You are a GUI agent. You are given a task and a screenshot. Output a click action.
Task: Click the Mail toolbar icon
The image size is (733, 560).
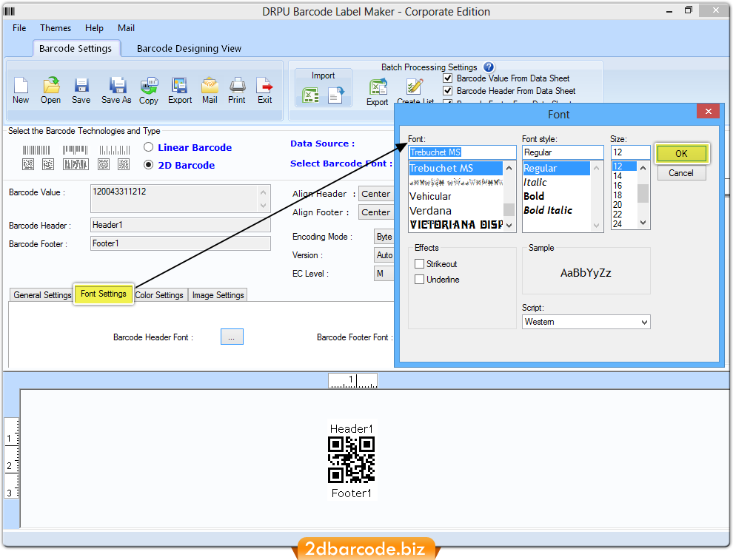(210, 90)
